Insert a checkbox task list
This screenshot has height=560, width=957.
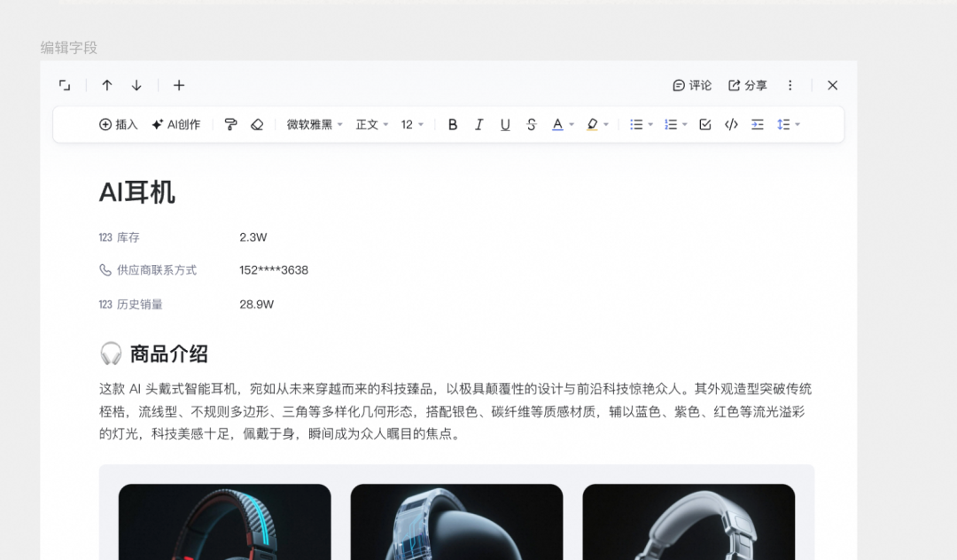[705, 125]
